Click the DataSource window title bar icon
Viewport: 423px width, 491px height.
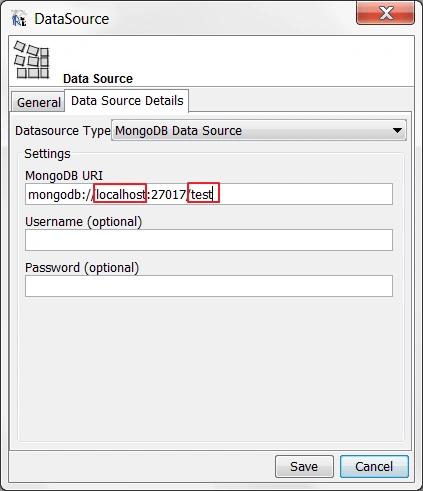click(19, 18)
